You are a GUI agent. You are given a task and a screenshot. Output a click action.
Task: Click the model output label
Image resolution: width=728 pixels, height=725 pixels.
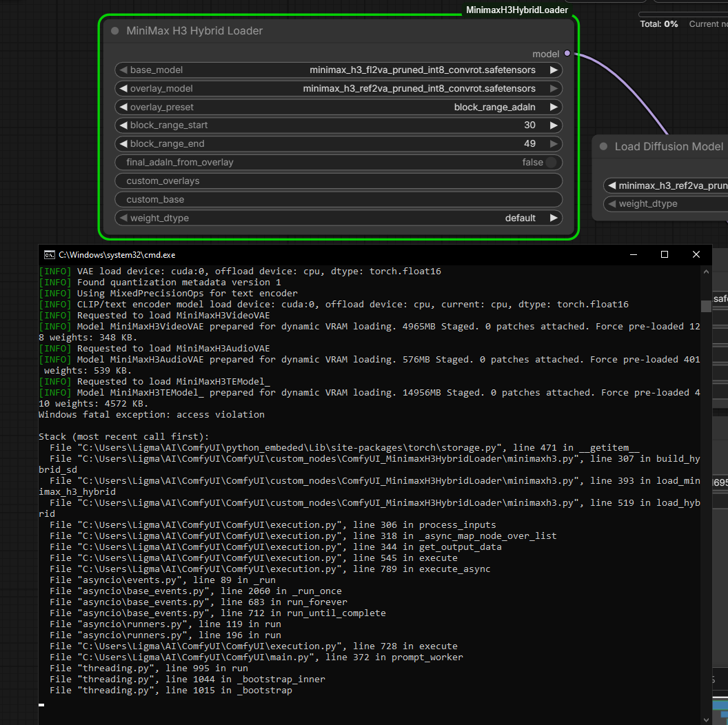[545, 54]
